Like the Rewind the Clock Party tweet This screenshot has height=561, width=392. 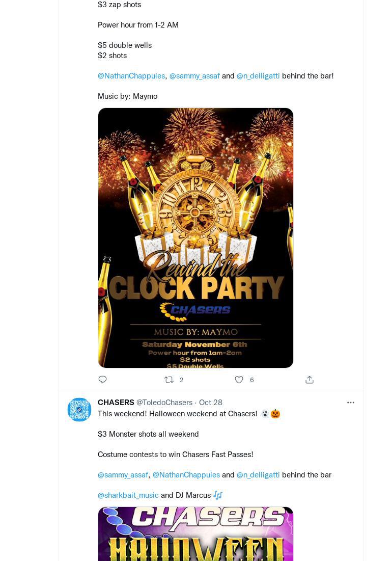239,380
